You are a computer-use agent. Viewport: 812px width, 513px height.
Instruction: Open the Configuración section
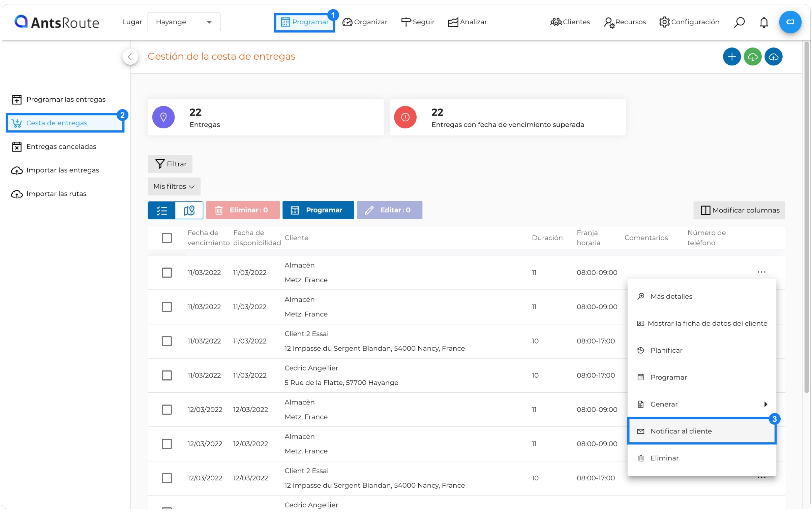pyautogui.click(x=689, y=22)
